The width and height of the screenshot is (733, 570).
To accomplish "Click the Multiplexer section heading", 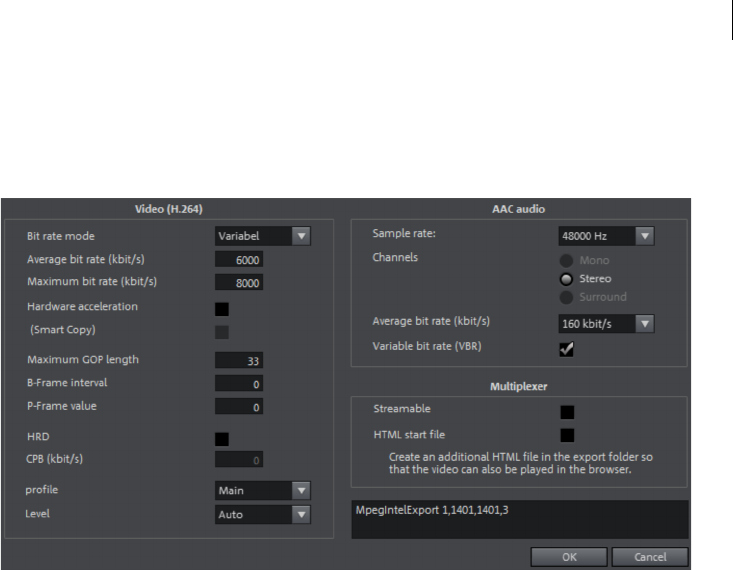I will [x=518, y=386].
